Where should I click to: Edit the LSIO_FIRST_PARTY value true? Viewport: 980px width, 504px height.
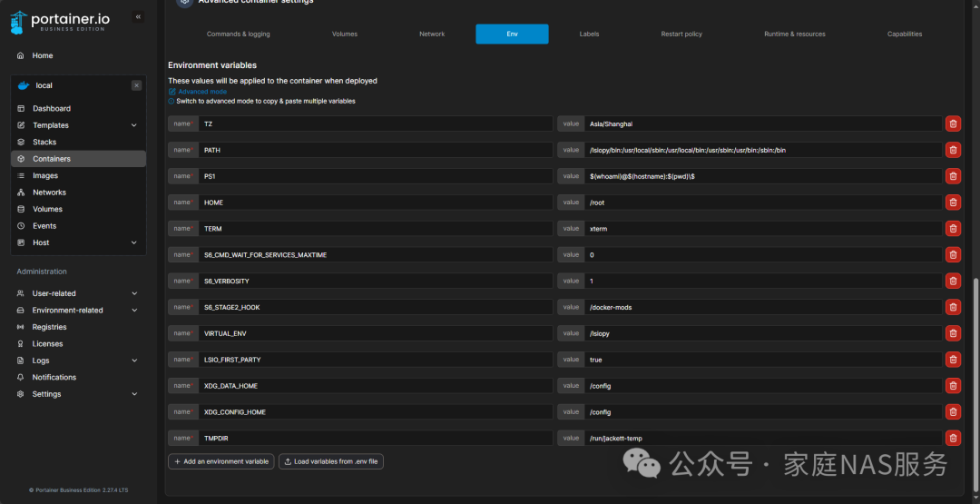763,360
